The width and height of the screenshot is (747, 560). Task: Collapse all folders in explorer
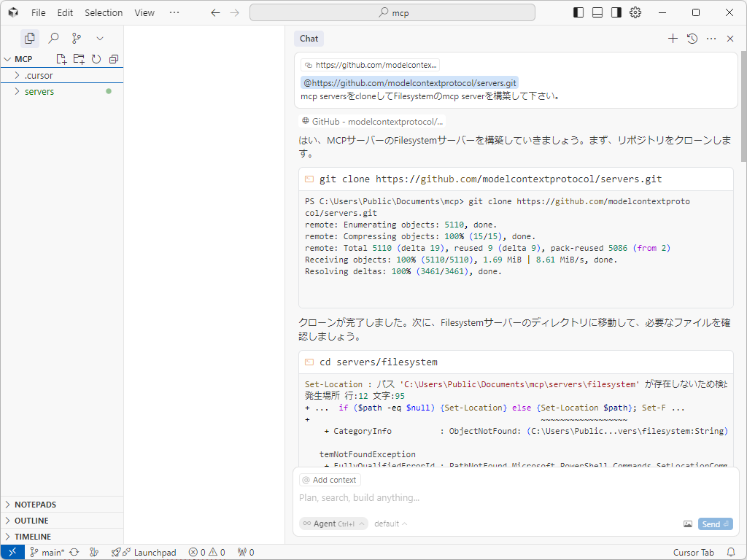pyautogui.click(x=113, y=59)
